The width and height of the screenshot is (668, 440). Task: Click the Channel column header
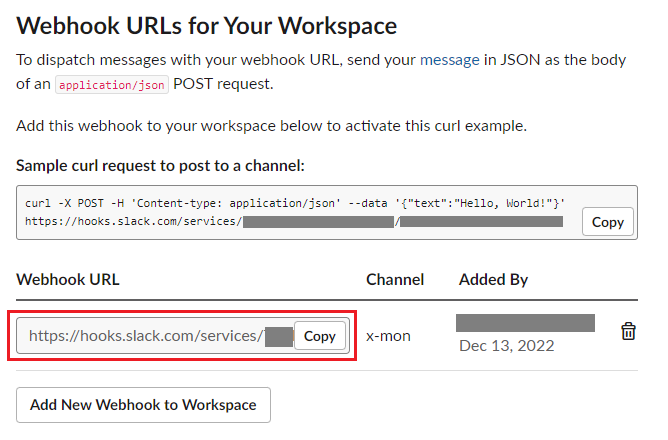point(395,279)
